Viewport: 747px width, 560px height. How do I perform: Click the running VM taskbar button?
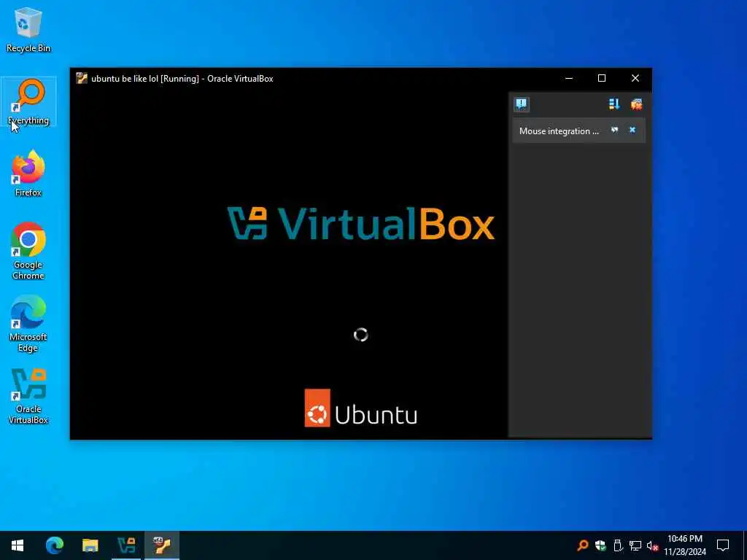coord(162,545)
